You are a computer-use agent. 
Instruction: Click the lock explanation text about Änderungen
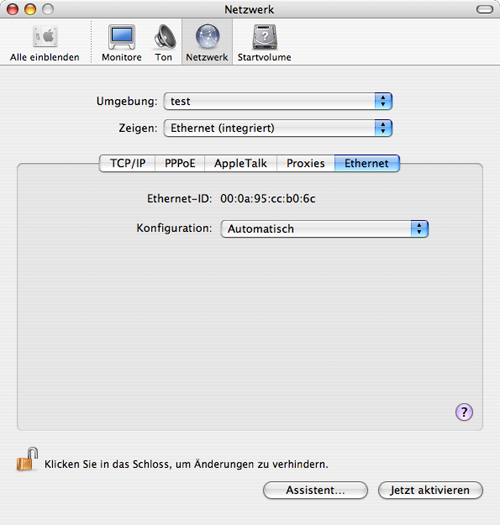tap(186, 464)
